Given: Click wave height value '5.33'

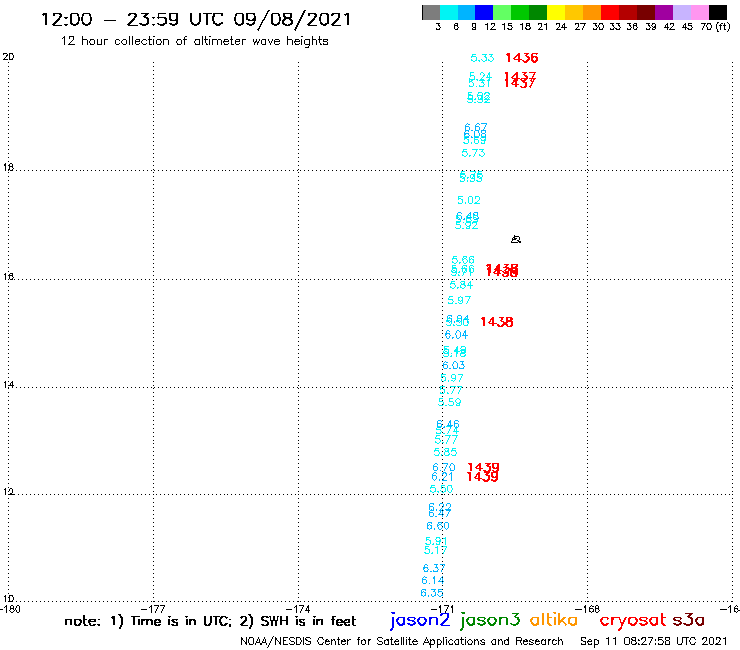Looking at the screenshot, I should click(x=482, y=58).
